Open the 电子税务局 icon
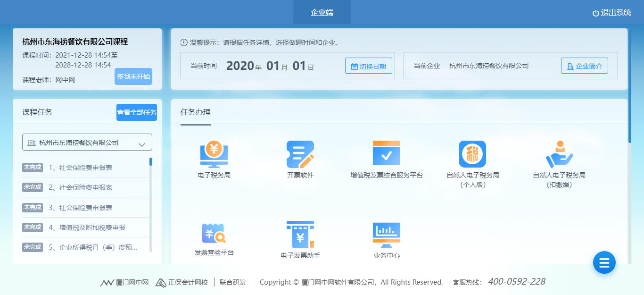The width and height of the screenshot is (644, 295). [214, 154]
